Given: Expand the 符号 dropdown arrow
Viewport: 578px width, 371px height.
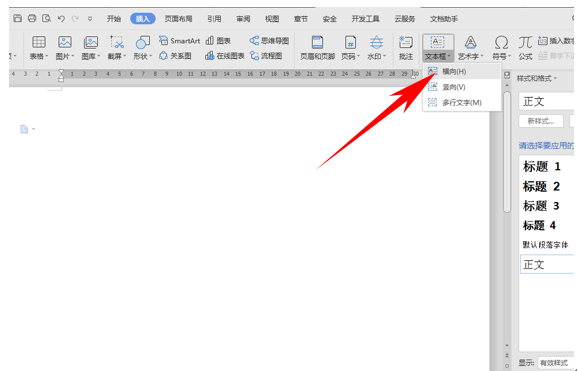Looking at the screenshot, I should pos(509,56).
